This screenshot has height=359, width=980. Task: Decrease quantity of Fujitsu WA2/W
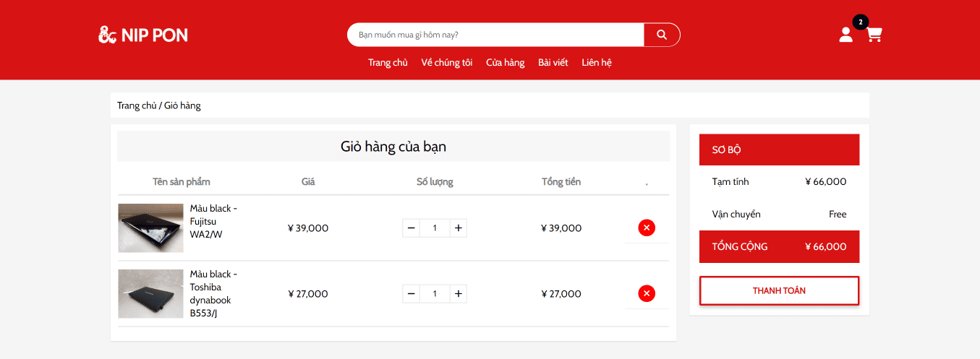(411, 228)
